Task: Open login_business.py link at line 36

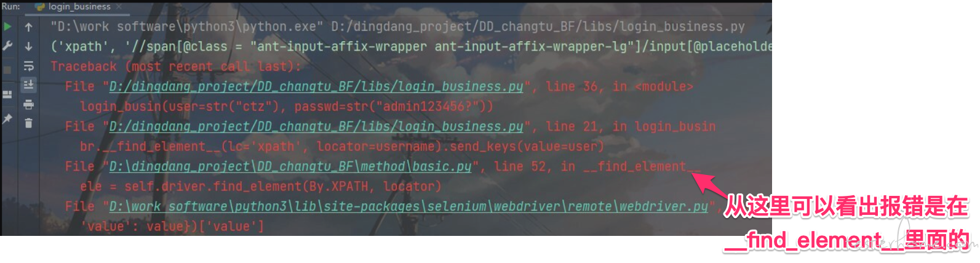Action: tap(316, 86)
